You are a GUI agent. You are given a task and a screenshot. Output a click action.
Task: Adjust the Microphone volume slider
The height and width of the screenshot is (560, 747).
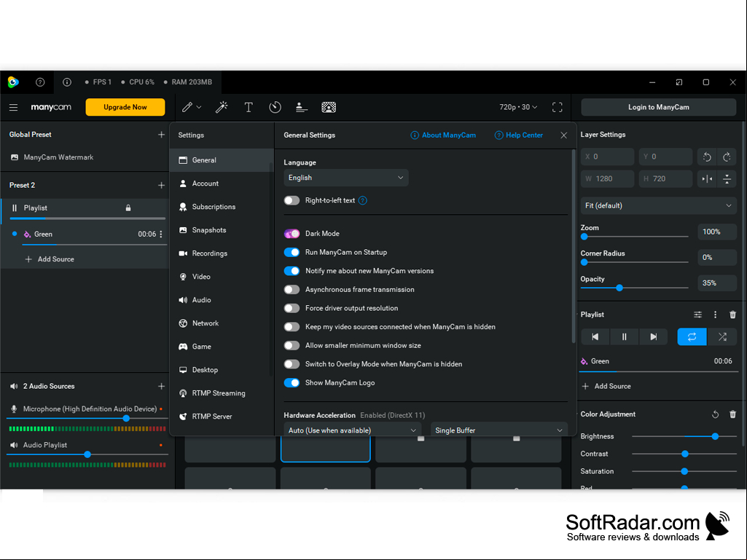[126, 418]
